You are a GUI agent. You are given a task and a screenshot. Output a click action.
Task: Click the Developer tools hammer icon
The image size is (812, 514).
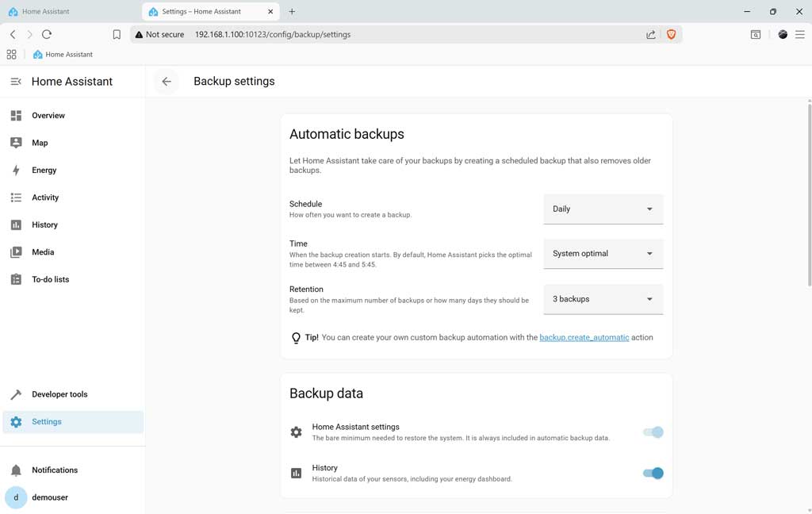(x=16, y=394)
